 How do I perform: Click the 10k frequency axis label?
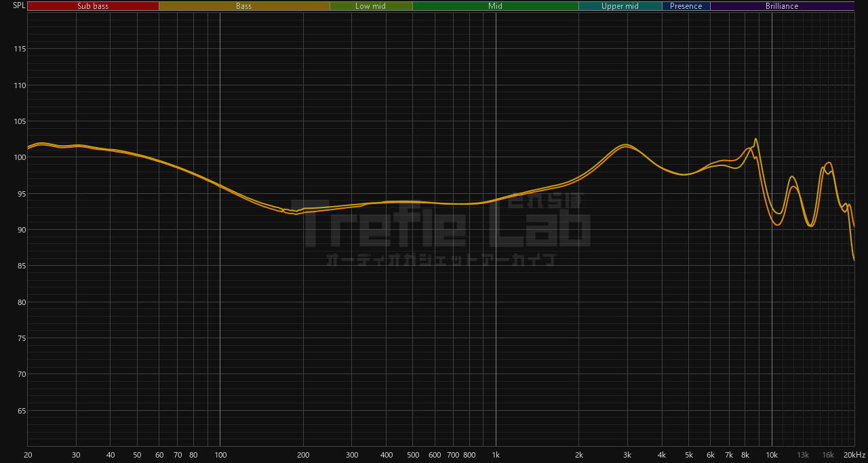(772, 455)
